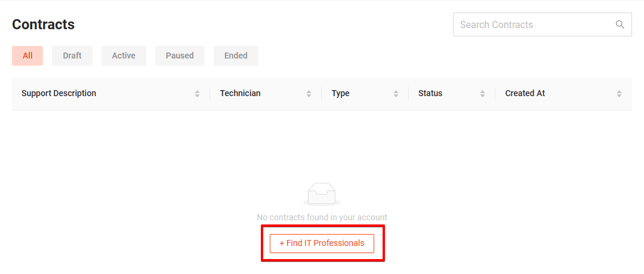
Task: Switch to the Active filter tab
Action: click(124, 56)
